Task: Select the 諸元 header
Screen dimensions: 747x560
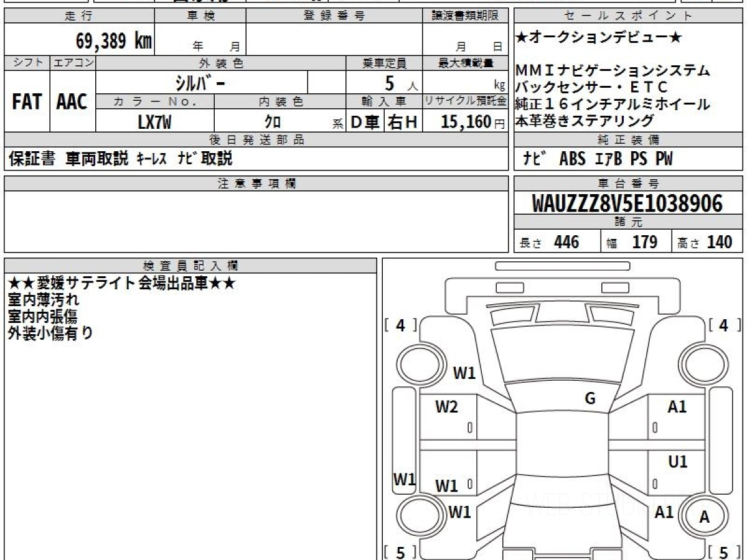Action: (628, 223)
